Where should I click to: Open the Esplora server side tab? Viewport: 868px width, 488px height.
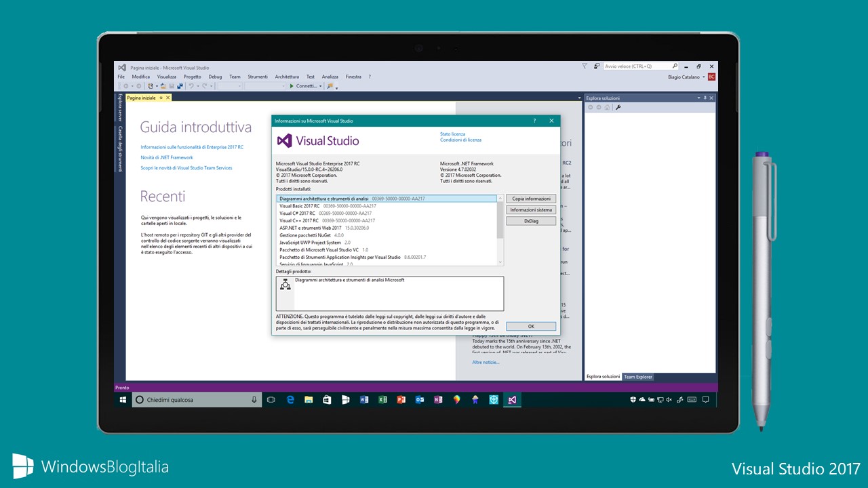tap(120, 108)
